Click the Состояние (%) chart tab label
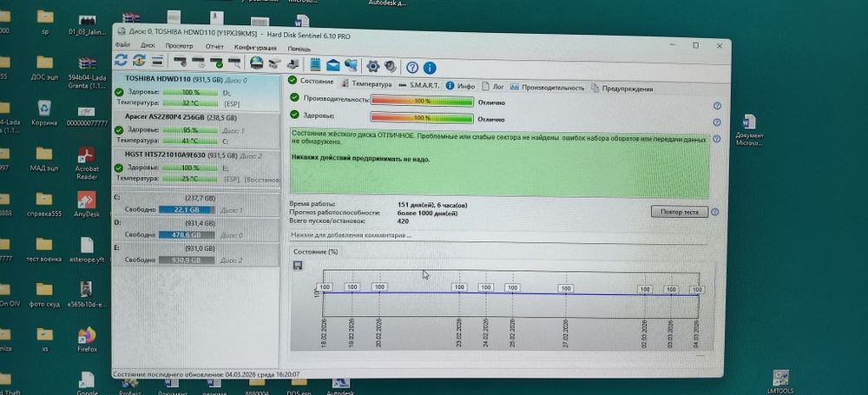The height and width of the screenshot is (395, 868). pos(316,252)
